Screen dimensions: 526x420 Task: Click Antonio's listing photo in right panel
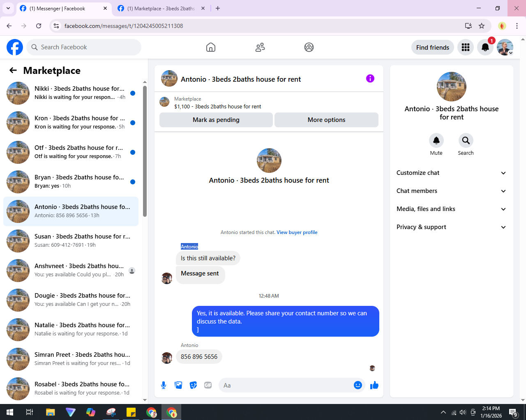coord(452,87)
